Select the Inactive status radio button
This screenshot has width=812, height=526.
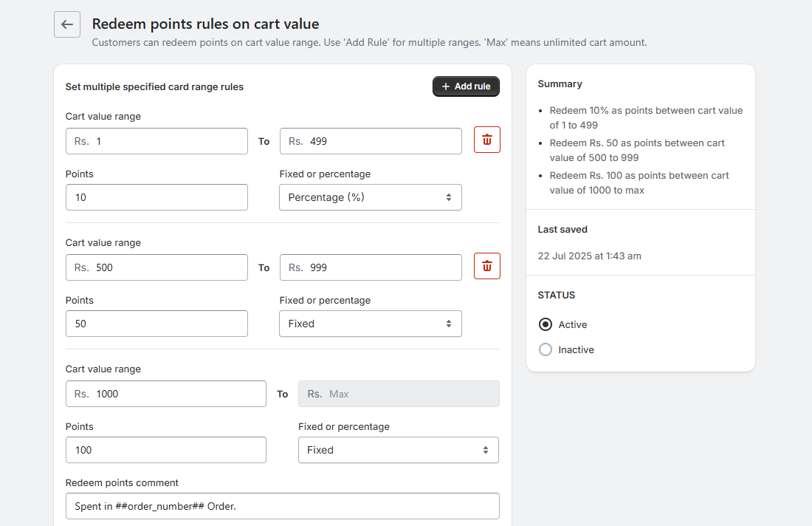pyautogui.click(x=546, y=349)
